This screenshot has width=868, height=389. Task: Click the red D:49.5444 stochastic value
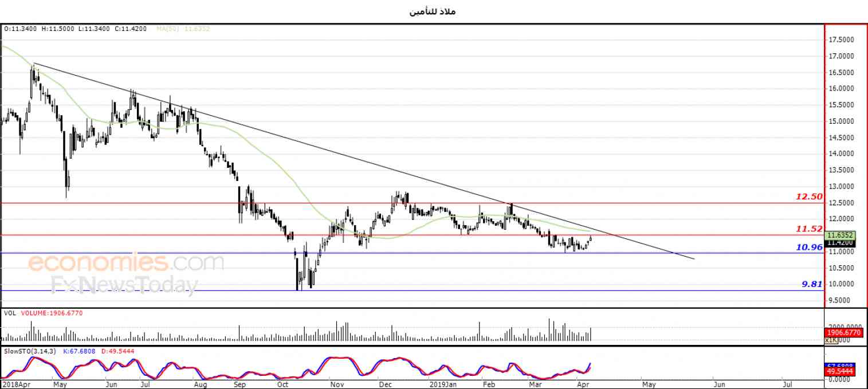118,351
